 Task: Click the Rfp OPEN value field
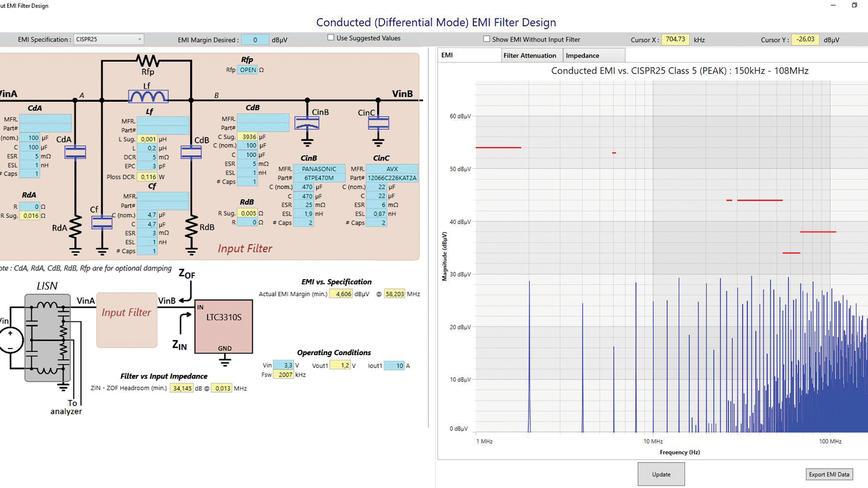248,70
